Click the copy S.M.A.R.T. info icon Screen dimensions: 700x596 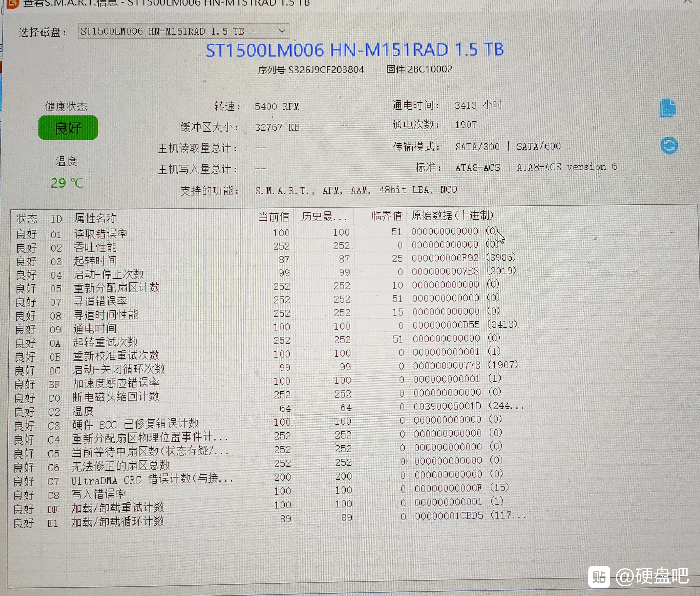(667, 108)
